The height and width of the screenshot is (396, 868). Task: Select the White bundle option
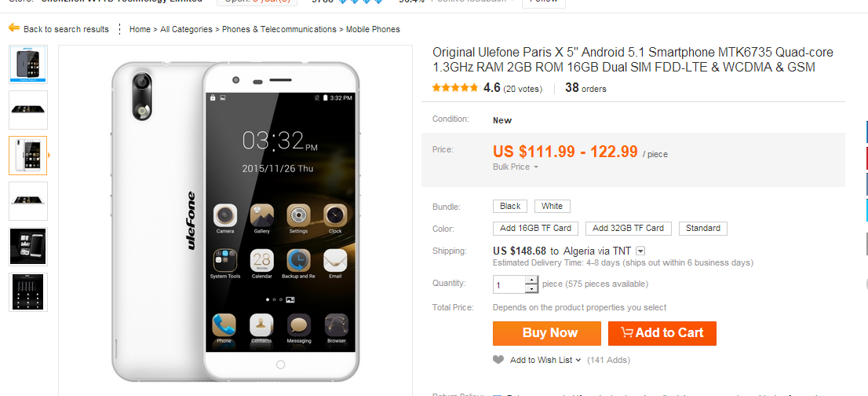[x=552, y=206]
